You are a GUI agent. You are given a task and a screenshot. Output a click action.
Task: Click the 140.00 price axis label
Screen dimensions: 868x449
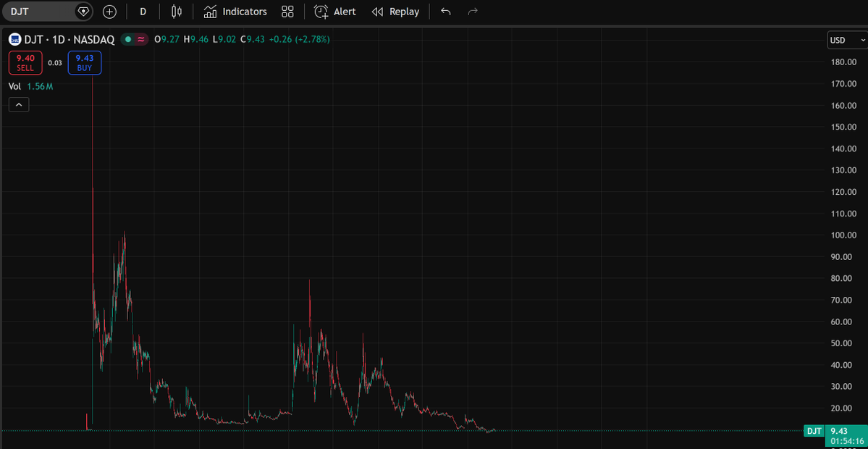click(x=844, y=148)
